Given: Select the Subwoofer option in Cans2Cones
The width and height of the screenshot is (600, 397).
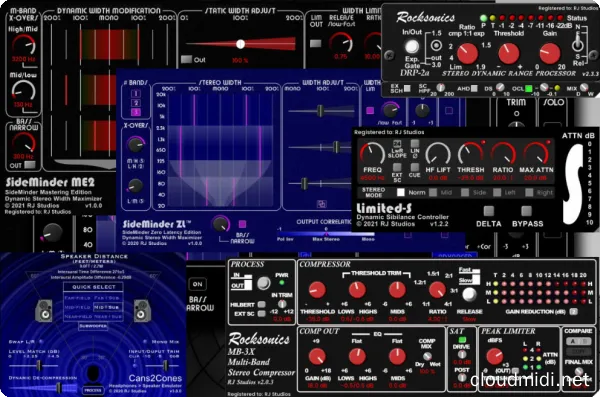Looking at the screenshot, I should [x=93, y=326].
